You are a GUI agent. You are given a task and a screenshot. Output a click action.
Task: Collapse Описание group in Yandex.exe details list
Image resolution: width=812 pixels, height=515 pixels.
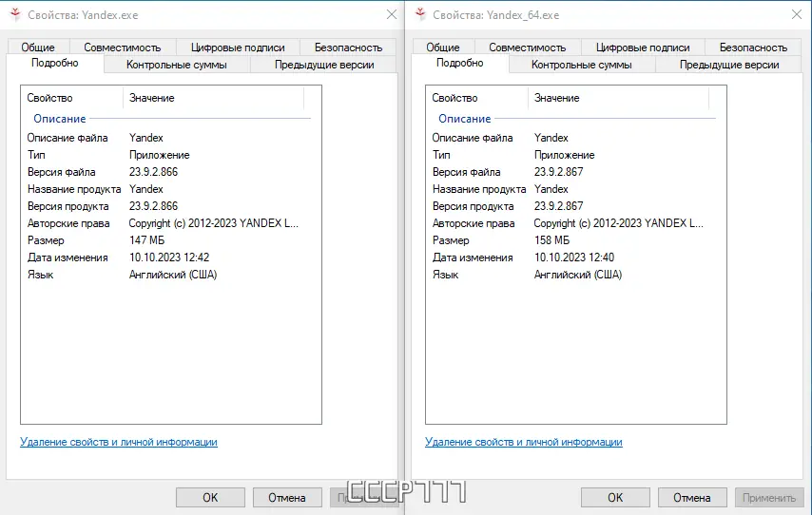[x=59, y=119]
